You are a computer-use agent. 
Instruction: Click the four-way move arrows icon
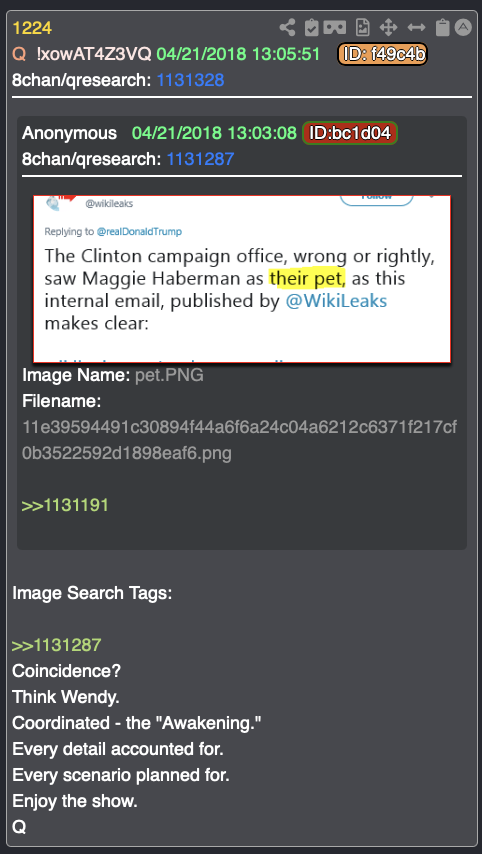(388, 27)
